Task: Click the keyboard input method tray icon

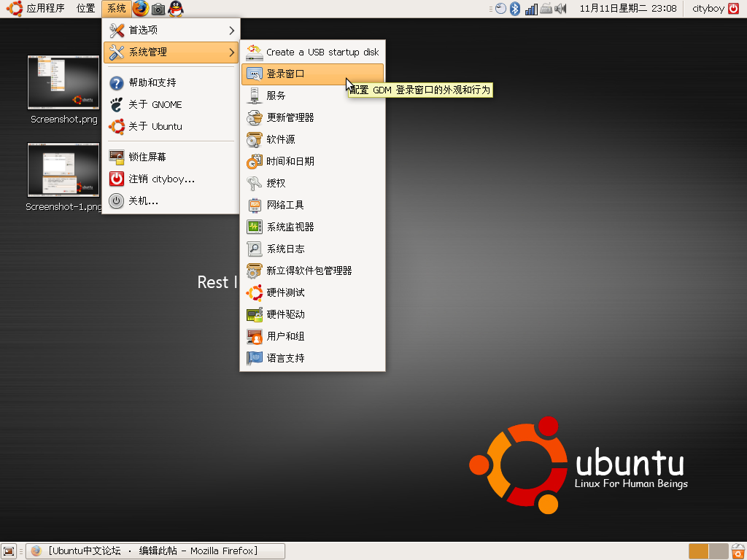Action: (546, 9)
